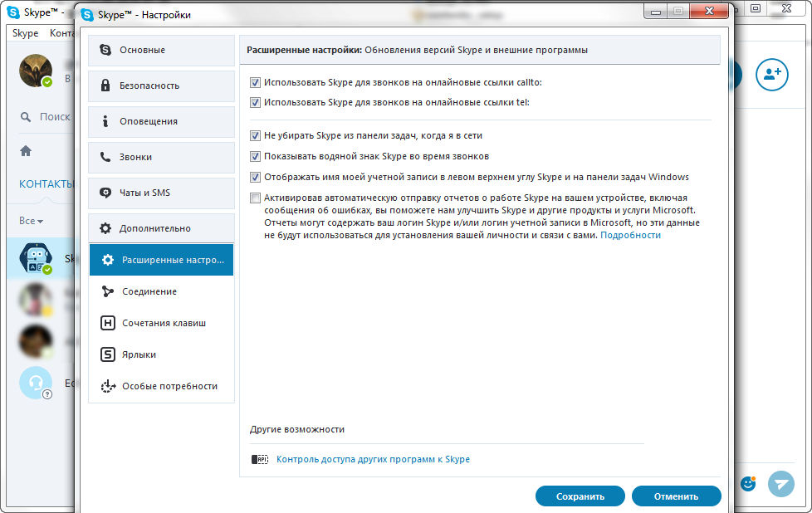The height and width of the screenshot is (513, 812).
Task: Click the Skype home icon
Action: [x=26, y=151]
